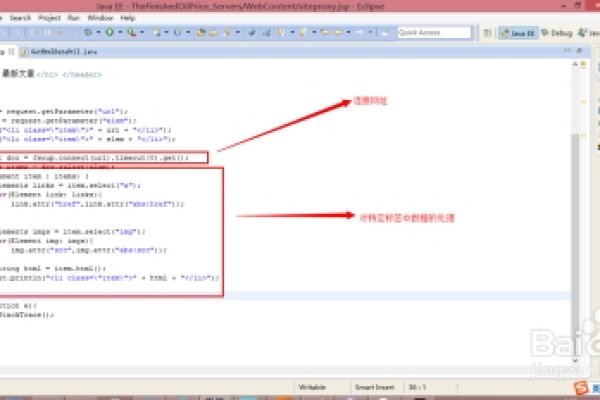Open the Window menu
Screen dimensions: 600x400
point(99,18)
